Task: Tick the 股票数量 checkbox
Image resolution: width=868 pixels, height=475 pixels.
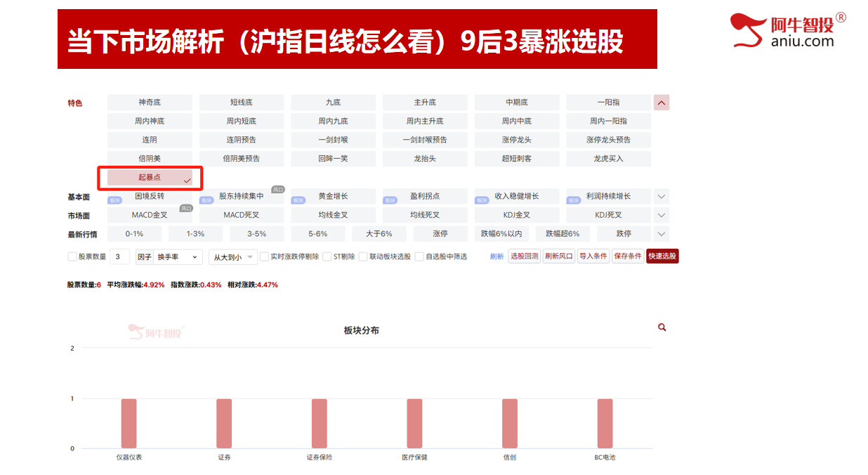Action: click(72, 257)
